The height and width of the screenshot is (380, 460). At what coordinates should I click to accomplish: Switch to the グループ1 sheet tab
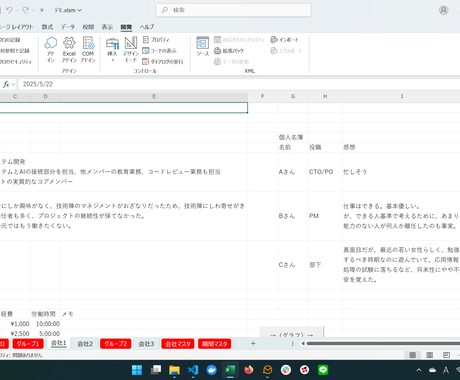[28, 344]
